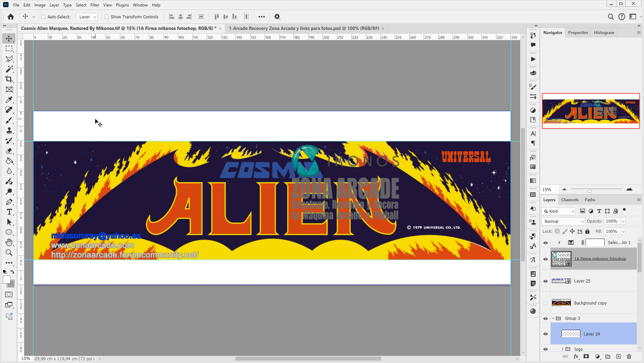Viewport: 644px width, 363px height.
Task: Add a layer mask to Layer 24
Action: (586, 357)
